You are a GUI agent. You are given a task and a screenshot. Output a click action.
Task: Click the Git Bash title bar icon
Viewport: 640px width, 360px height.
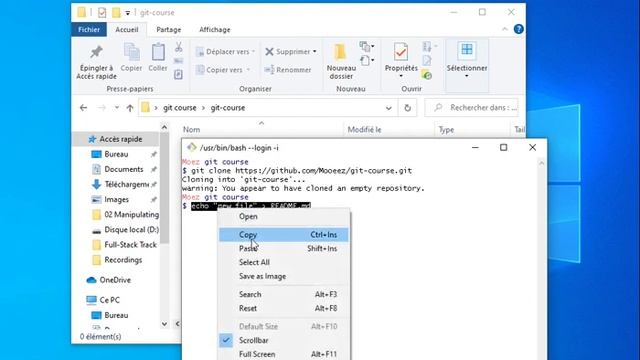(x=191, y=147)
